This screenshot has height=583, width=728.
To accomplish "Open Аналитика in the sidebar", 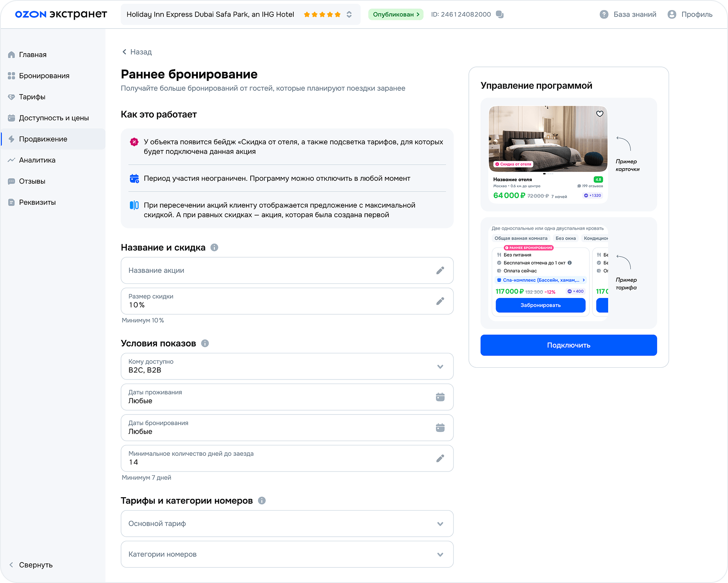I will point(53,160).
